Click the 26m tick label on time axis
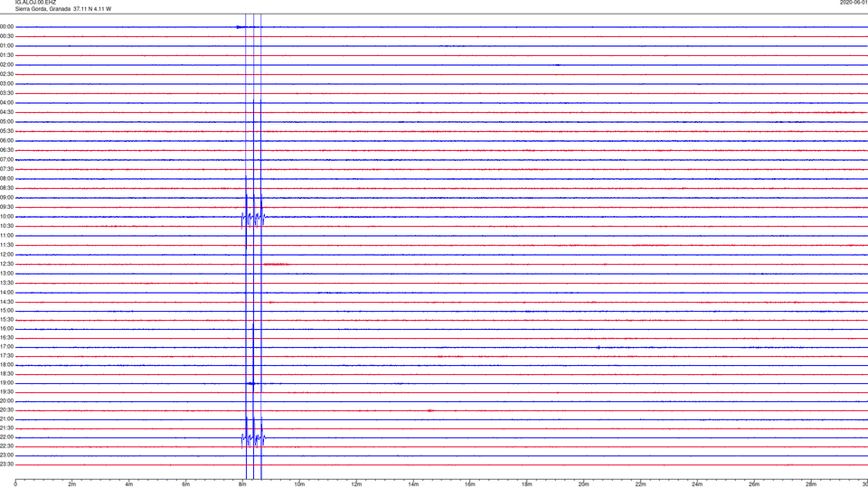Screen dimensions: 868x488 pyautogui.click(x=754, y=484)
